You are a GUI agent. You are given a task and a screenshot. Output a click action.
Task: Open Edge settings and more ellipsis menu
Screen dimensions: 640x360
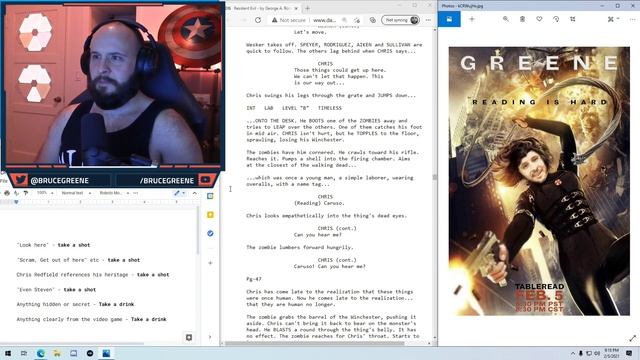pos(428,20)
